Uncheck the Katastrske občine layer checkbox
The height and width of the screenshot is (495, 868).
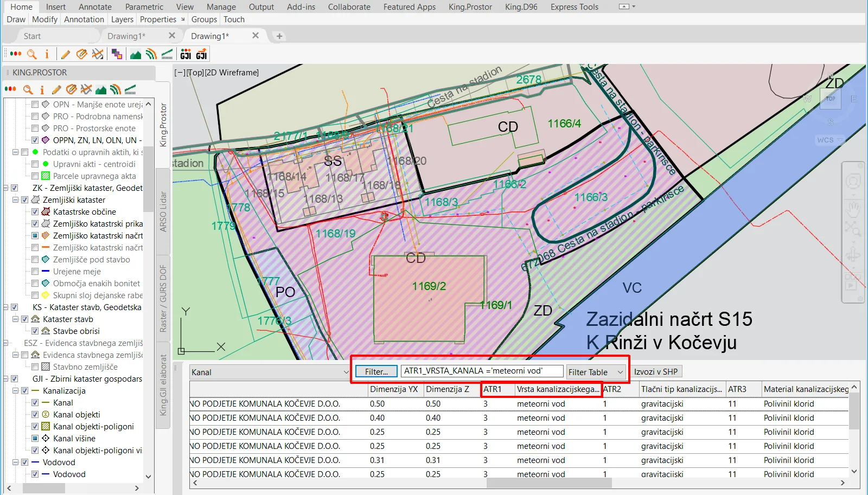35,212
